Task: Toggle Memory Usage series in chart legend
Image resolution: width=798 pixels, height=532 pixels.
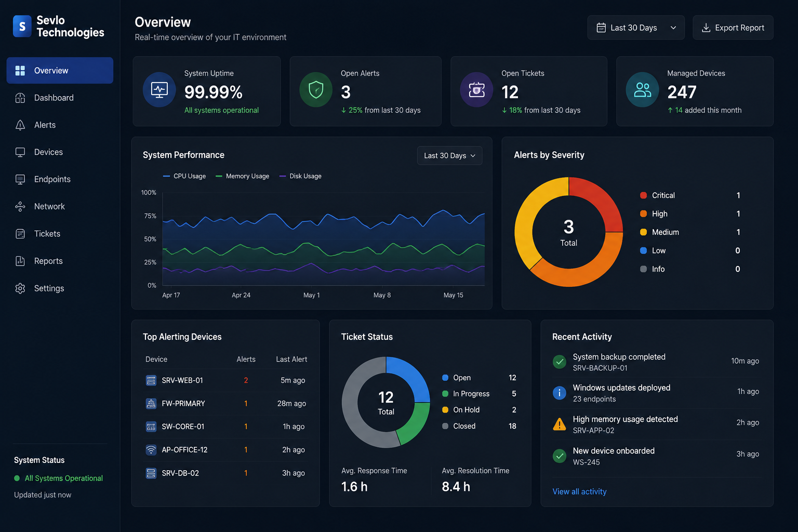Action: [243, 176]
